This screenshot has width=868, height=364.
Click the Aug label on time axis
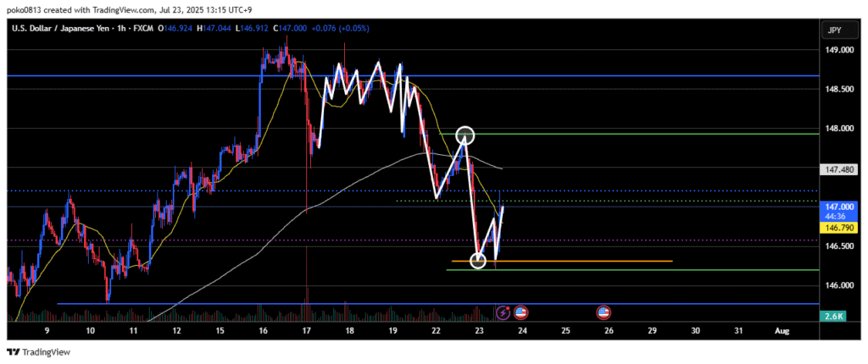(782, 331)
